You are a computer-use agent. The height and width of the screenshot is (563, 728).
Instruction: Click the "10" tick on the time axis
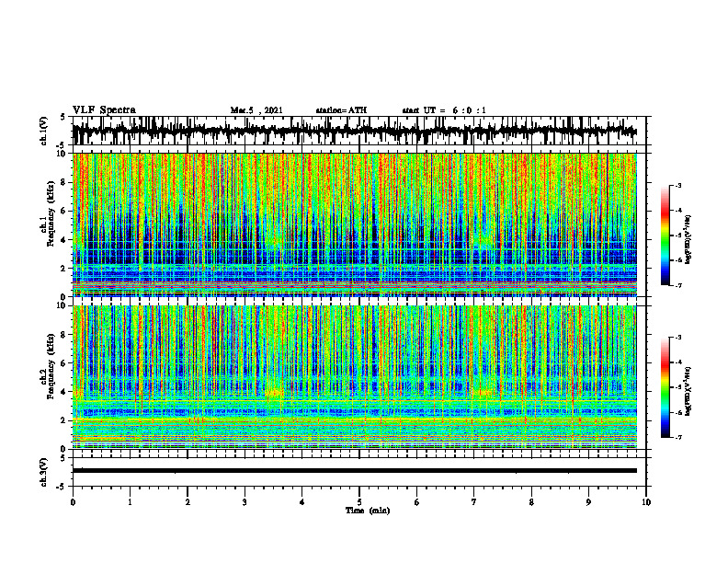(646, 502)
